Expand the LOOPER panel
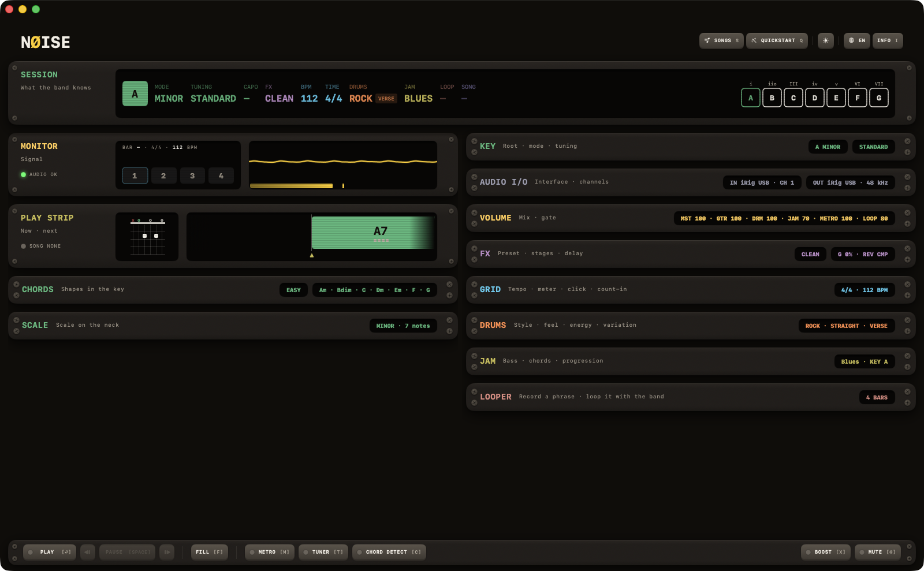This screenshot has height=571, width=924. 691,397
